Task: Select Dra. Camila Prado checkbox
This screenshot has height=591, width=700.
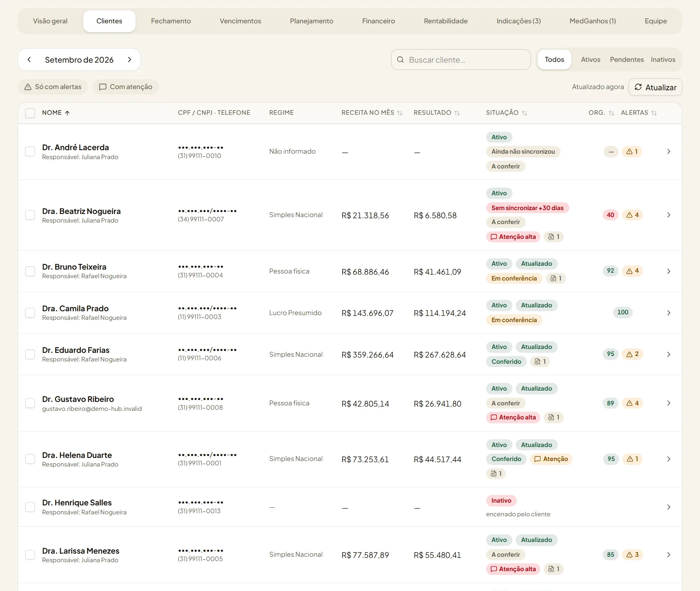Action: (30, 313)
